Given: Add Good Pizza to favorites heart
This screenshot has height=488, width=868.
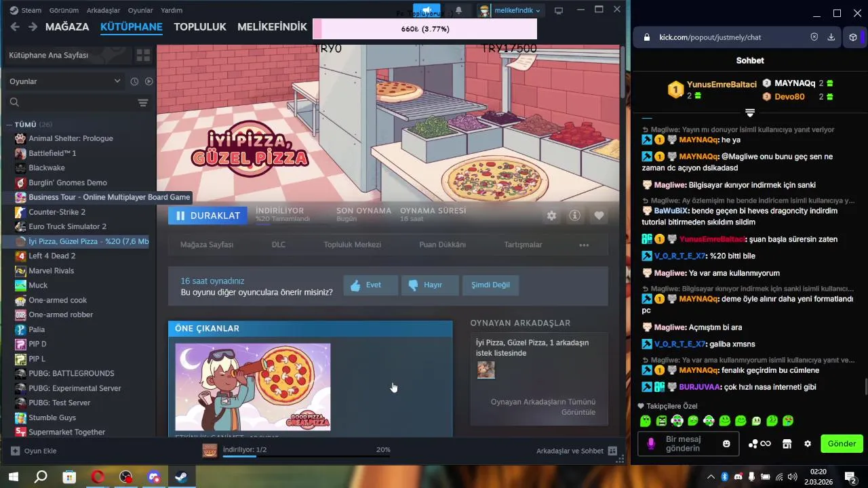Looking at the screenshot, I should click(599, 216).
